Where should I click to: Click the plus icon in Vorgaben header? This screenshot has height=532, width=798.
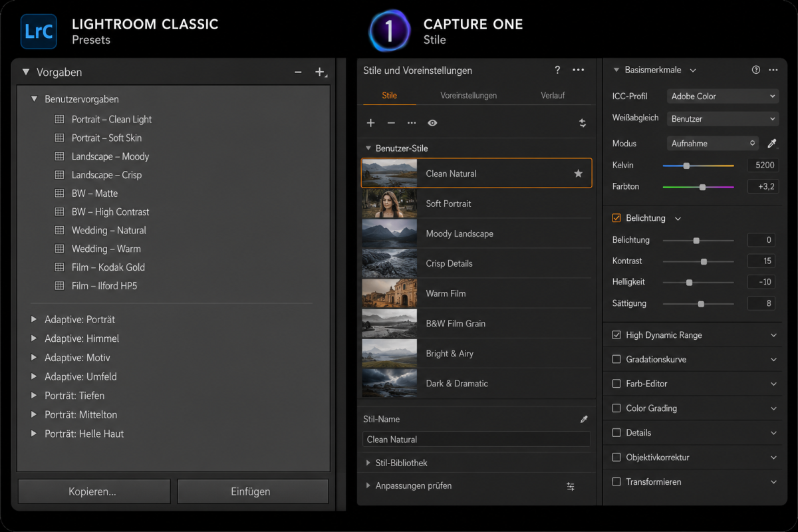[x=320, y=72]
